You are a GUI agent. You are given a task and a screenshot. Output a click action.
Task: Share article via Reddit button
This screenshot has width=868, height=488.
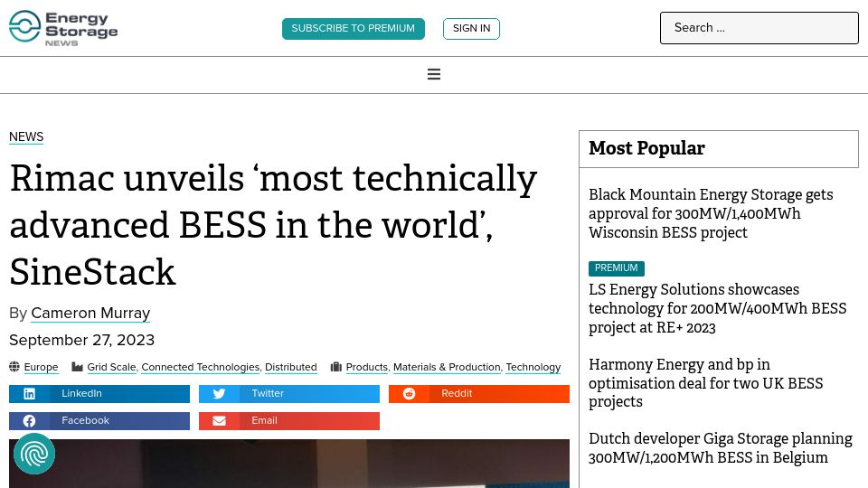[479, 394]
